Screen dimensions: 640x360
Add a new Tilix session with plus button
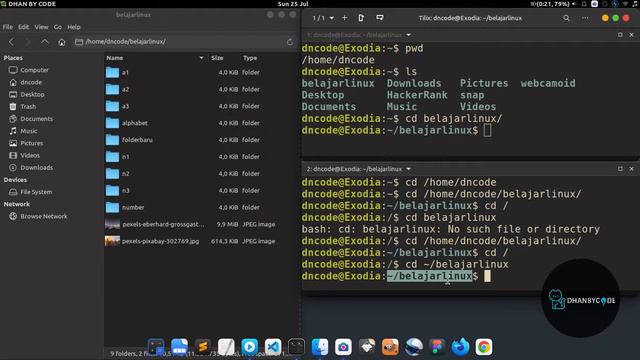tap(344, 18)
